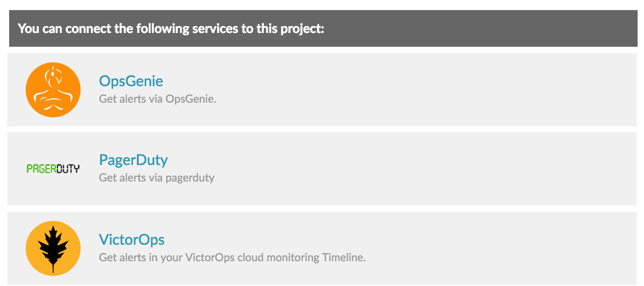This screenshot has height=286, width=644.
Task: Open the VictorOps service link
Action: tap(131, 239)
